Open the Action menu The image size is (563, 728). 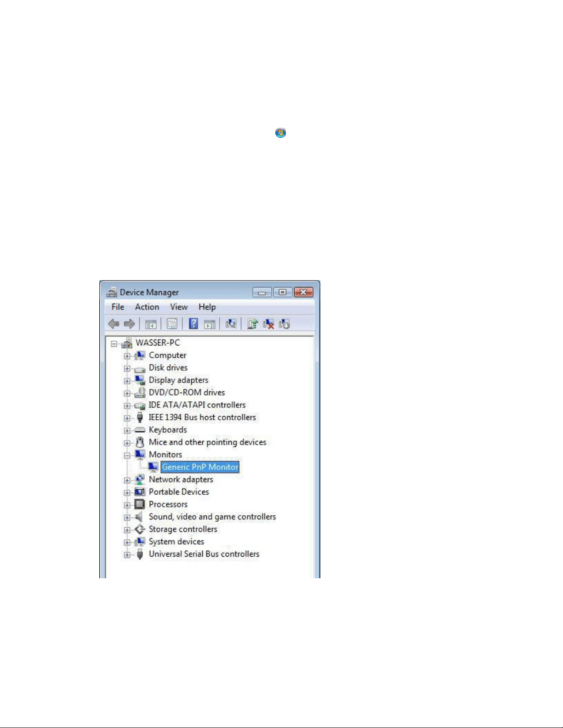pos(147,307)
